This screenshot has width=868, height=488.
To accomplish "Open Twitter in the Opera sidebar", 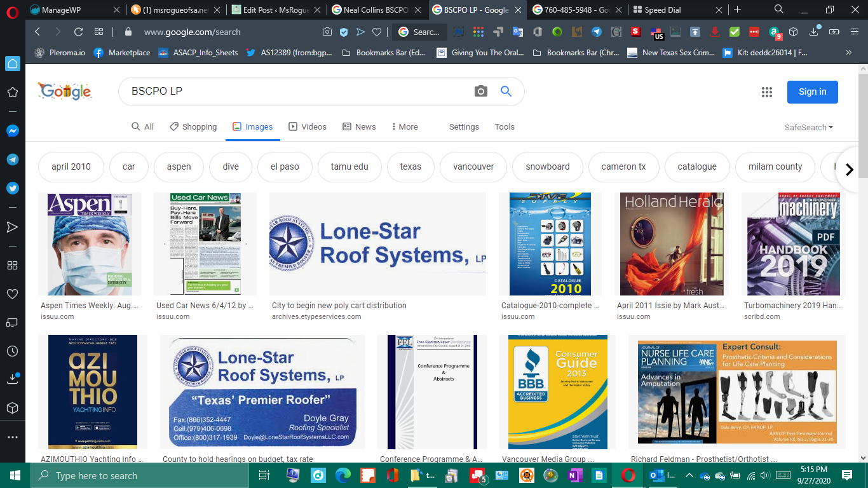I will (x=12, y=188).
